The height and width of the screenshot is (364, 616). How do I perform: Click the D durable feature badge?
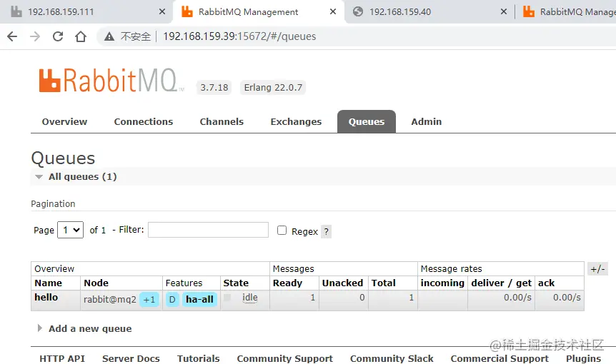point(172,300)
